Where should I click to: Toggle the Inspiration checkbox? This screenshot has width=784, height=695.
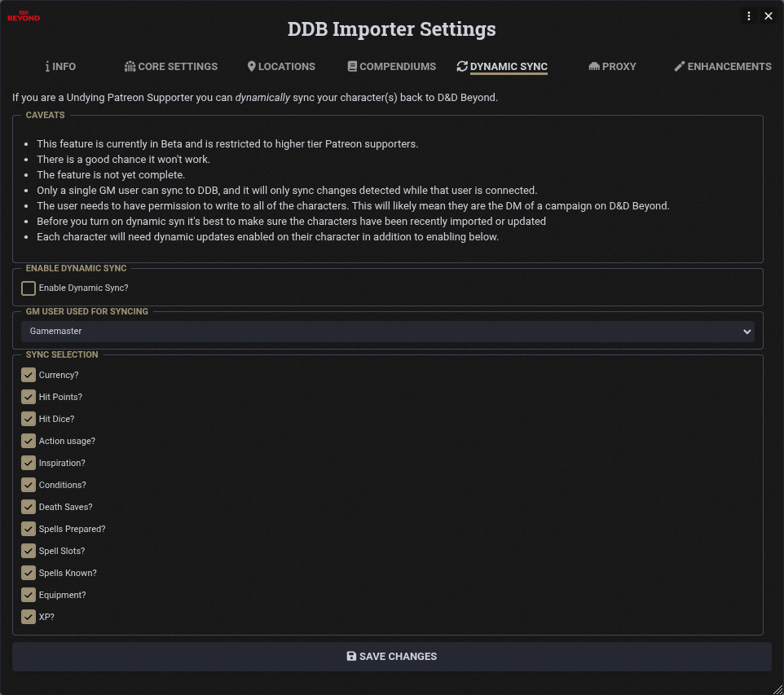(x=29, y=463)
